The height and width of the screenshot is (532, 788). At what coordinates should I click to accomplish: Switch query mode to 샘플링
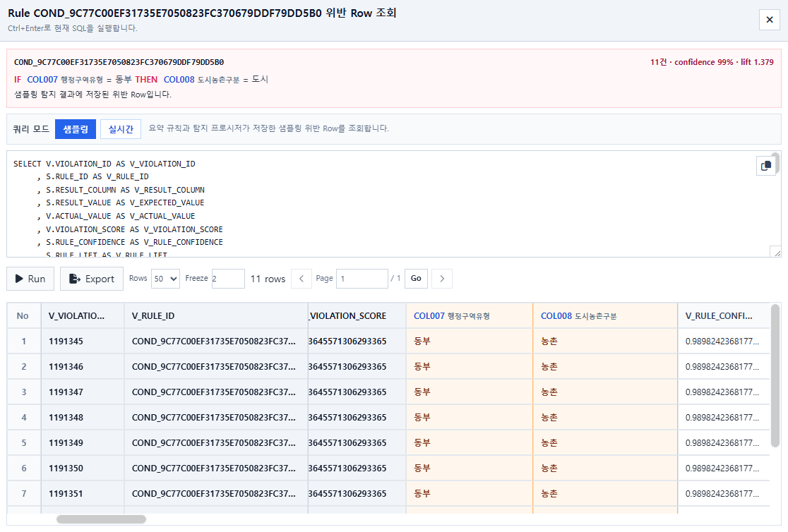click(76, 129)
